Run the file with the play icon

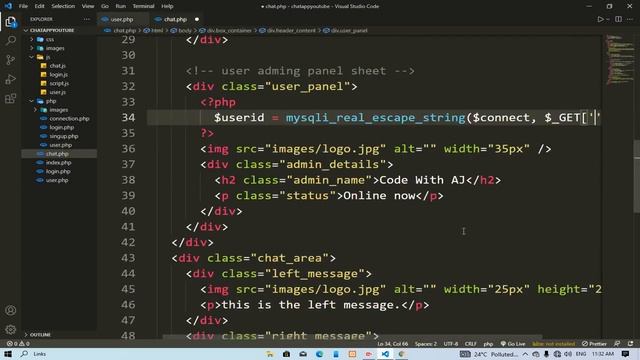click(x=600, y=19)
